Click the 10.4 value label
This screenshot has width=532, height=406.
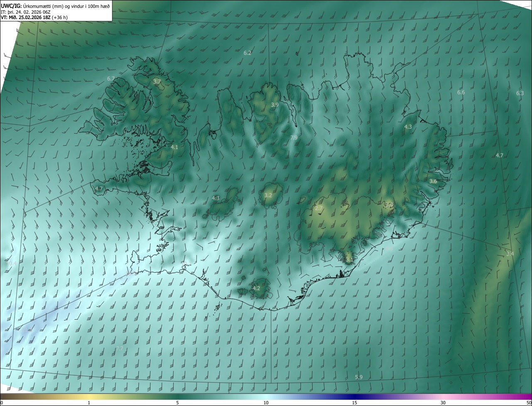tap(11, 263)
